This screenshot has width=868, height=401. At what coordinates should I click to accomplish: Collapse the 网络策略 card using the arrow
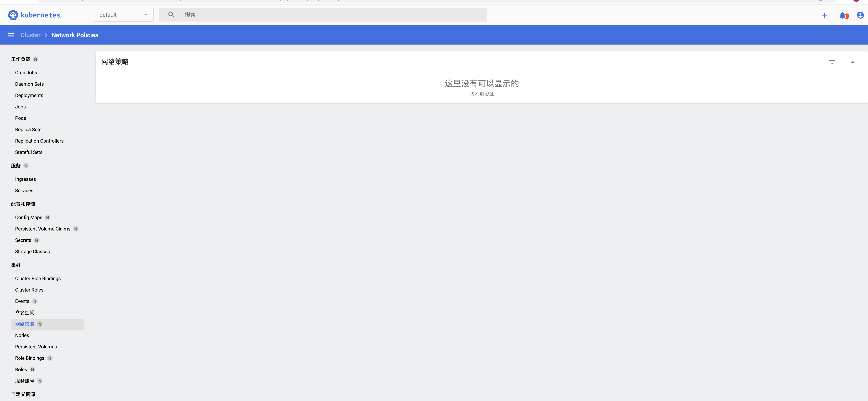[x=853, y=62]
